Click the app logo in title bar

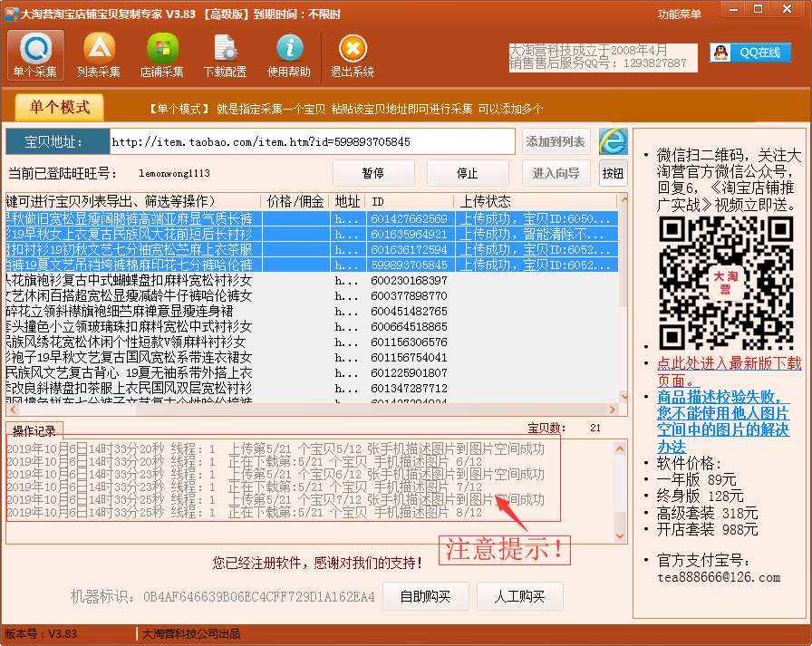[12, 14]
